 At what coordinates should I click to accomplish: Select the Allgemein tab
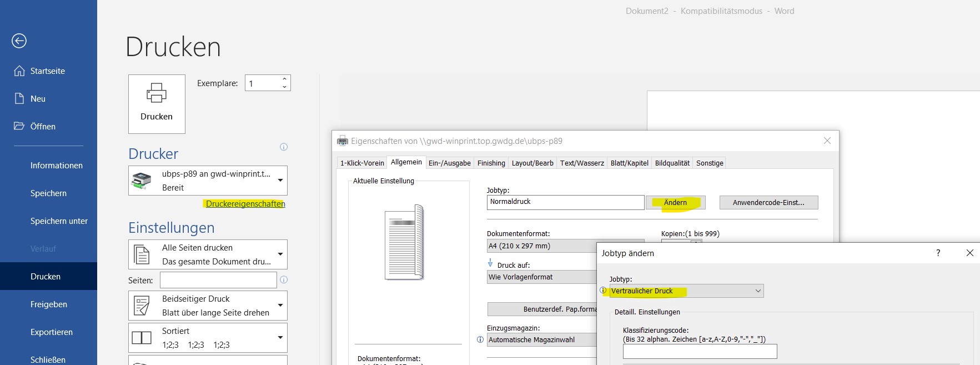click(x=406, y=162)
